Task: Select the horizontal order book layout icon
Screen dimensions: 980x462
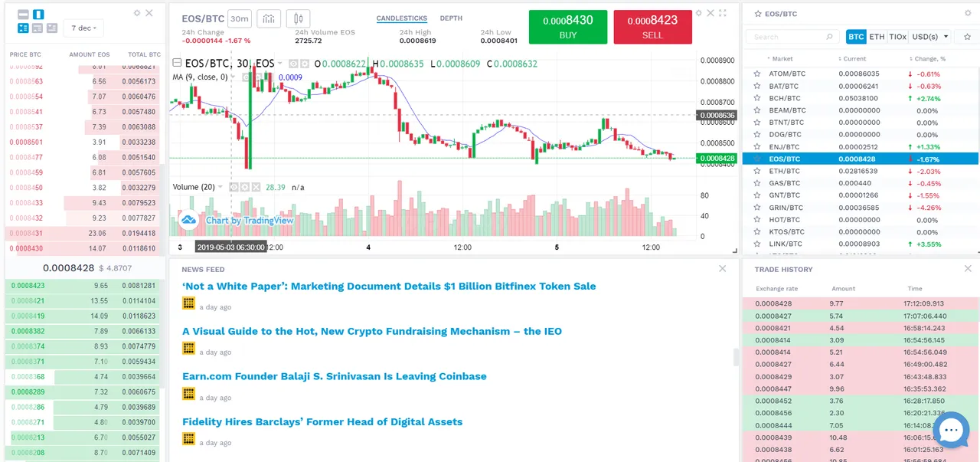Action: click(x=23, y=14)
